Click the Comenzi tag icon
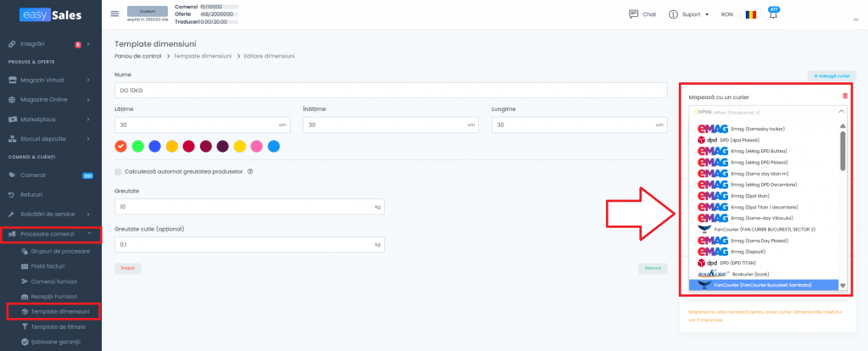Viewport: 868px width, 351px height. point(12,175)
